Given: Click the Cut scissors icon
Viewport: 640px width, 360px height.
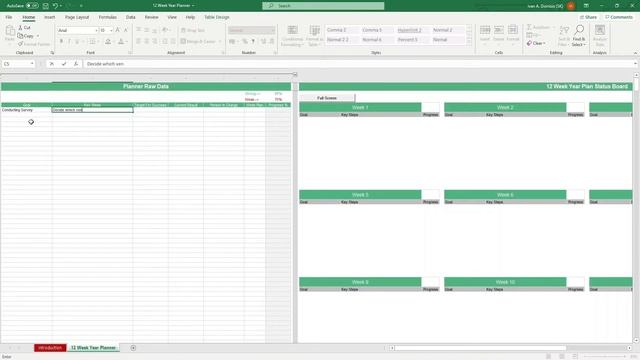Looking at the screenshot, I should [20, 27].
